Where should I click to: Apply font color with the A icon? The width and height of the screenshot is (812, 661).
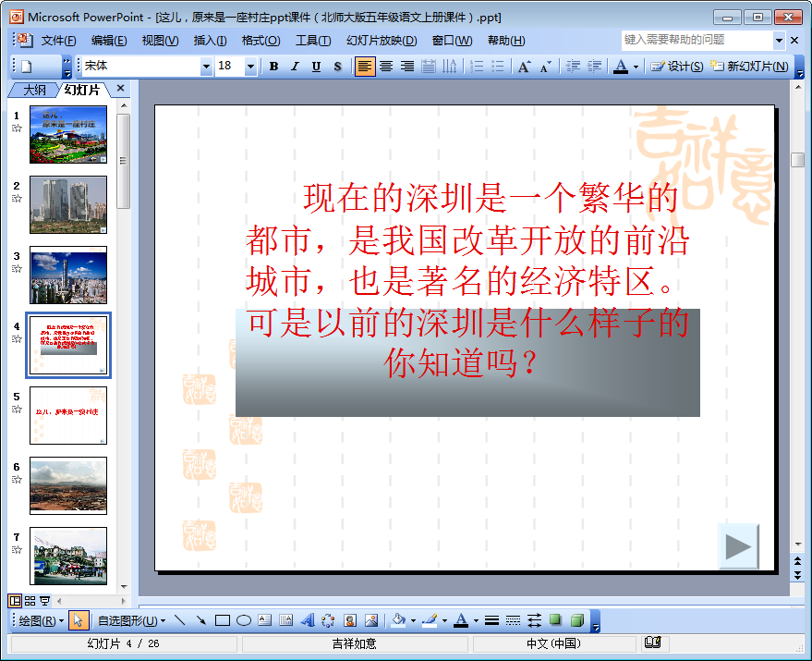pyautogui.click(x=621, y=67)
